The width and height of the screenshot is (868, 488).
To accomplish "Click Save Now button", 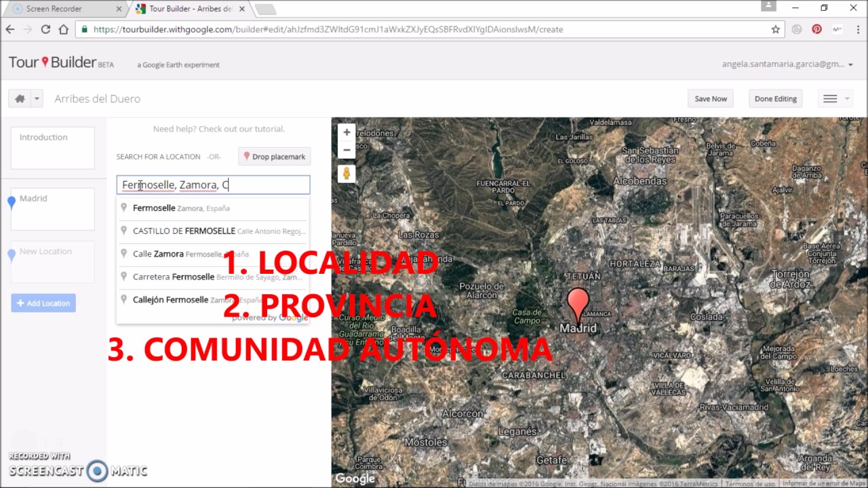I will [x=711, y=98].
